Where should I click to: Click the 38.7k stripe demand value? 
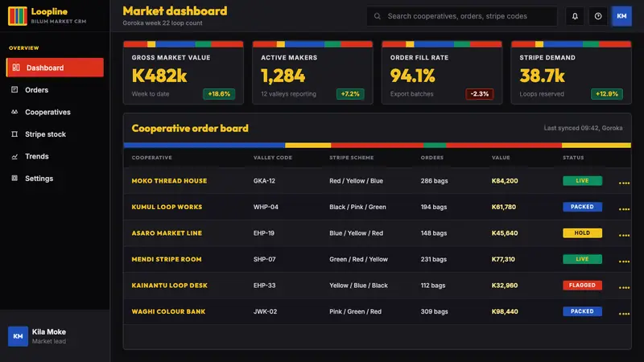tap(542, 76)
